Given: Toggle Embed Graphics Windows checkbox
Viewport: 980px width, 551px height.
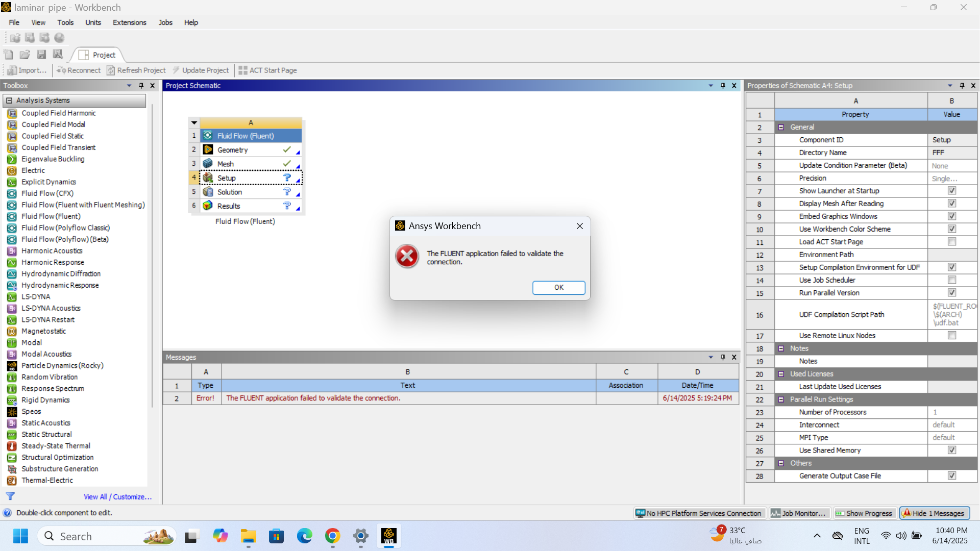Looking at the screenshot, I should (x=952, y=216).
